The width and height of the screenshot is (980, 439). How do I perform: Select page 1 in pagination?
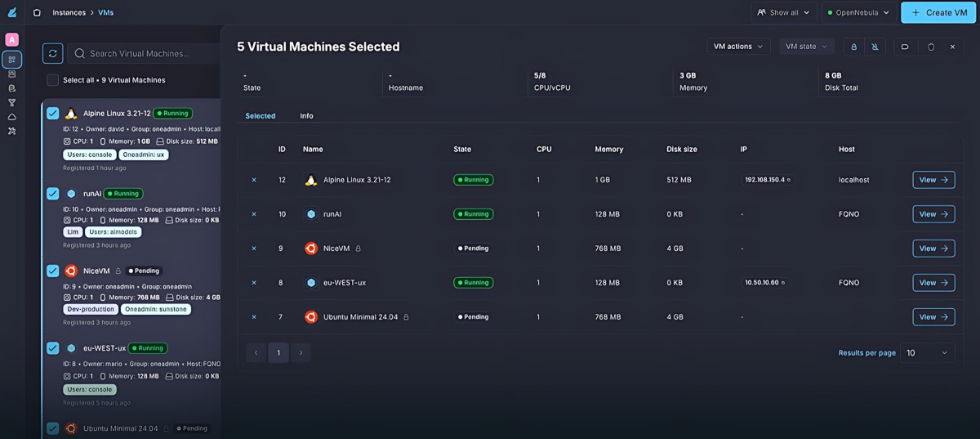[278, 352]
